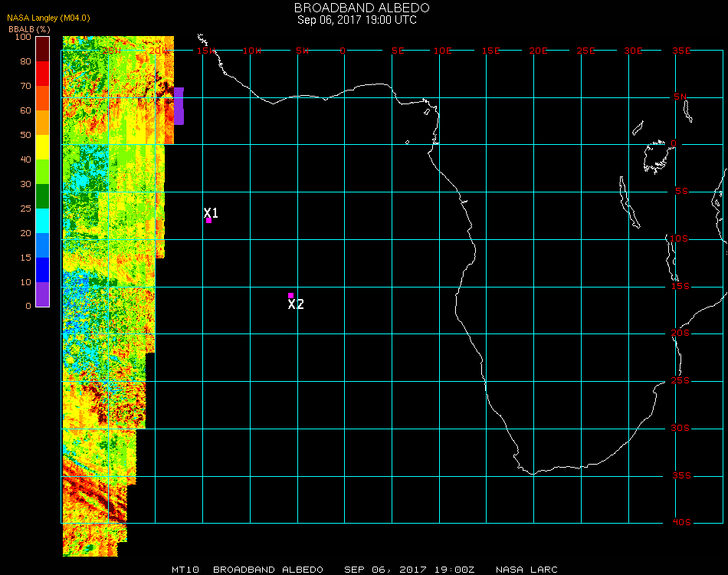Click the X1 text label

point(212,212)
